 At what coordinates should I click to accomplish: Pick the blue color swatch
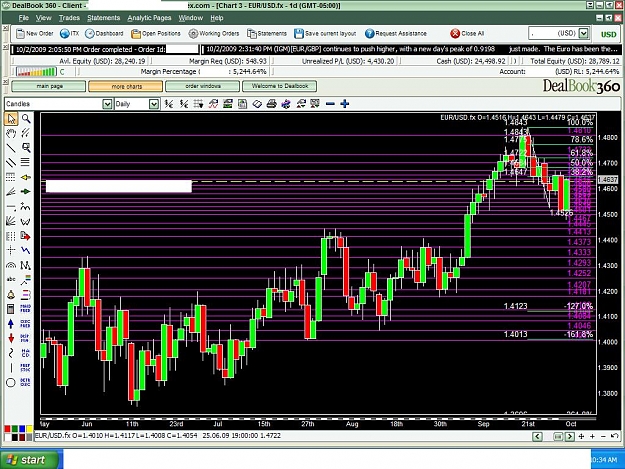(x=22, y=429)
